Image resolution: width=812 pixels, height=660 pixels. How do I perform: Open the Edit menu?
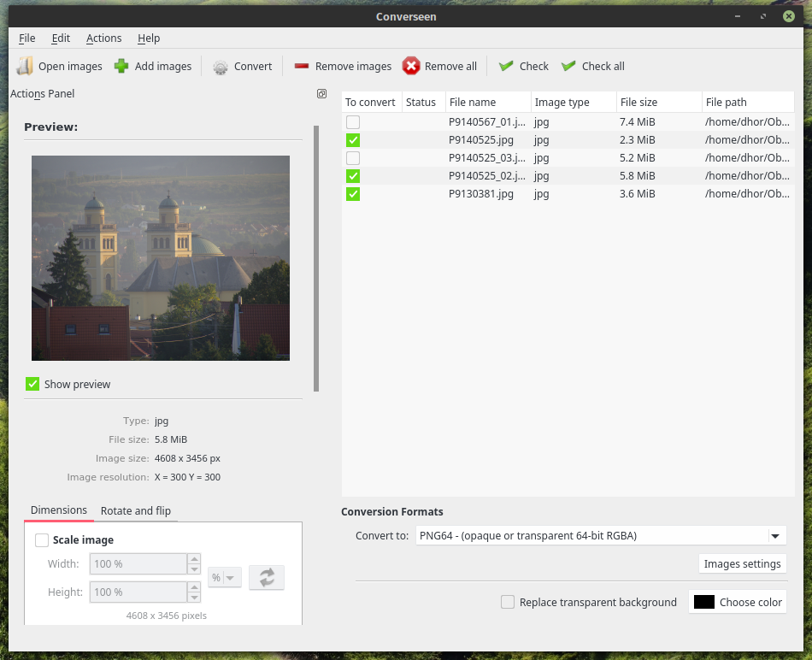coord(61,38)
